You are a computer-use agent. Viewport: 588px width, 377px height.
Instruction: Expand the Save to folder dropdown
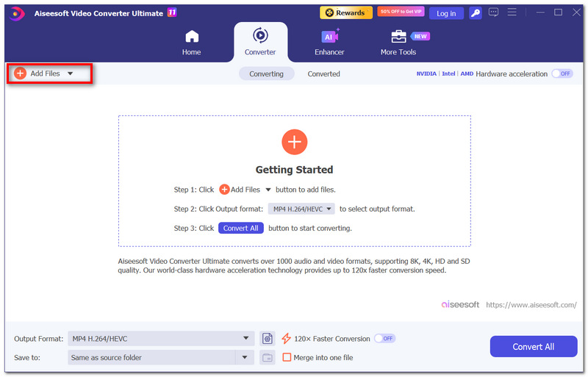coord(245,357)
